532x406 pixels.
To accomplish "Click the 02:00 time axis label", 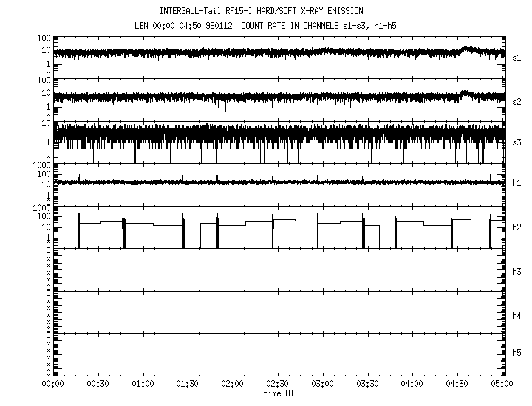I will point(233,385).
